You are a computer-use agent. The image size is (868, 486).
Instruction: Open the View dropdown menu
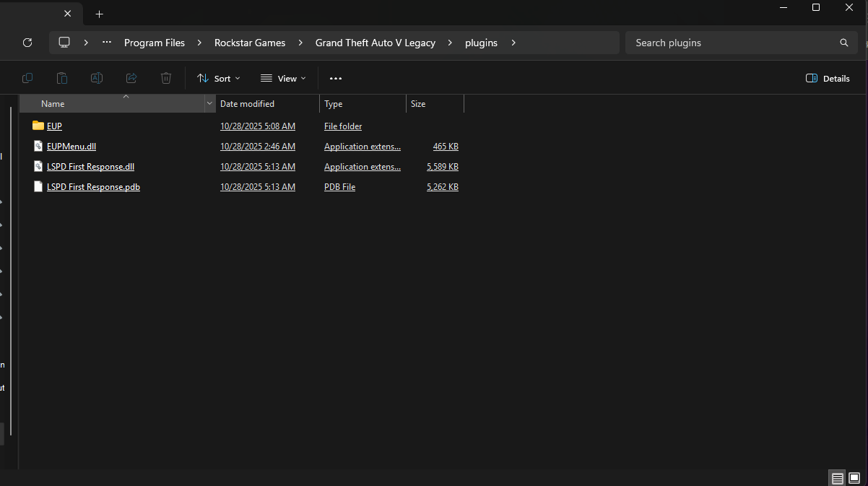[283, 78]
